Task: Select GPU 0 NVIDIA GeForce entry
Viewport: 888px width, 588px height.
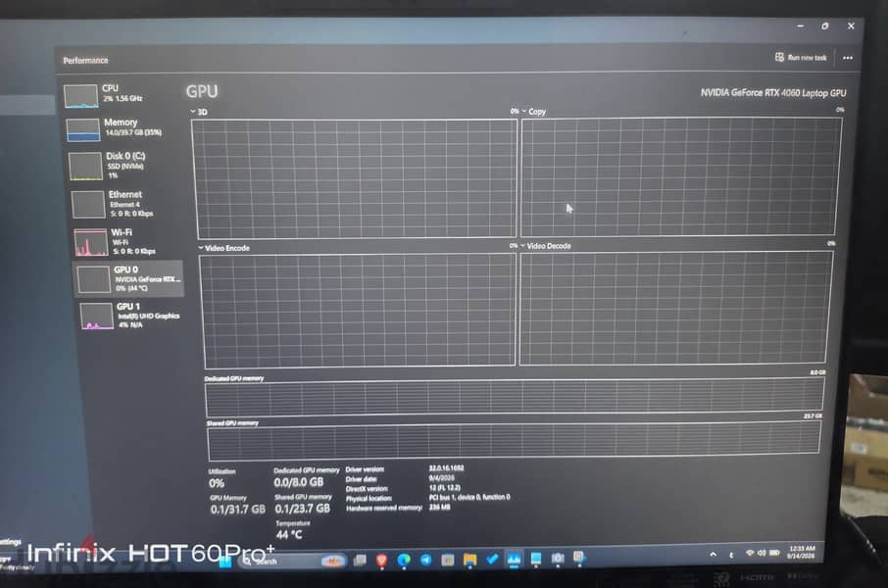Action: 128,278
